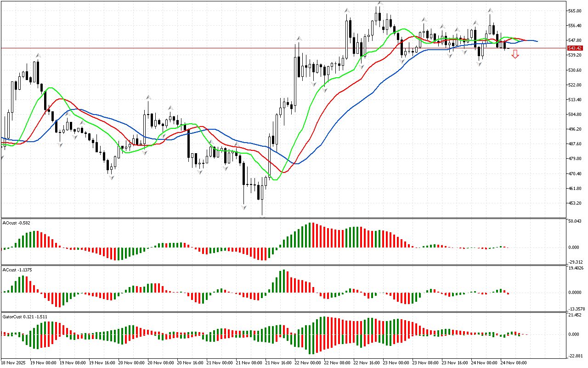Click the up fractal above the 19 Nov peak
Screen dimensions: 588x368
[x=39, y=55]
